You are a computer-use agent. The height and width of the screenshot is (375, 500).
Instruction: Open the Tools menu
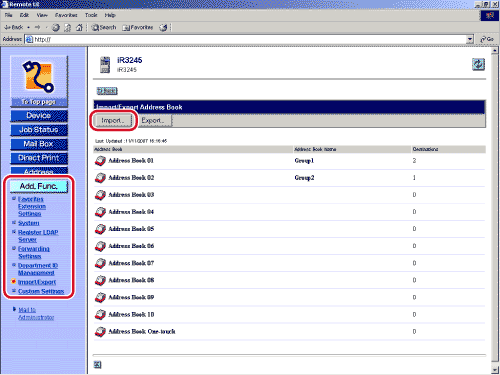91,15
